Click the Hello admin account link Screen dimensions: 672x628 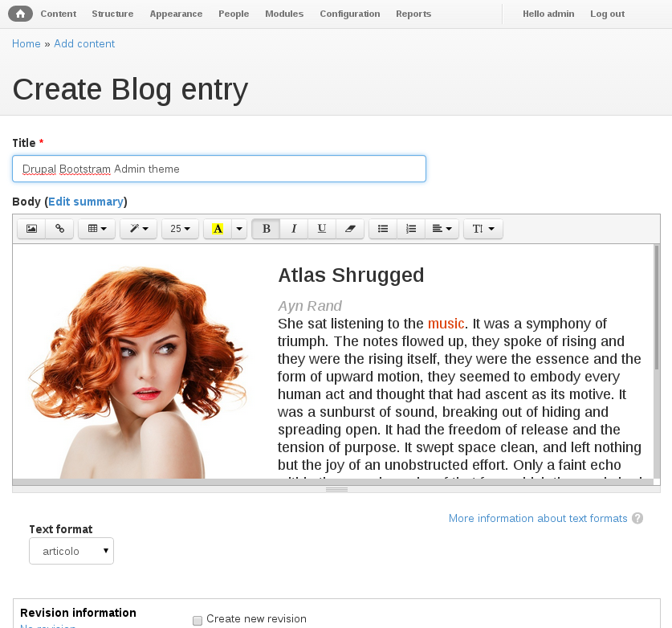548,14
